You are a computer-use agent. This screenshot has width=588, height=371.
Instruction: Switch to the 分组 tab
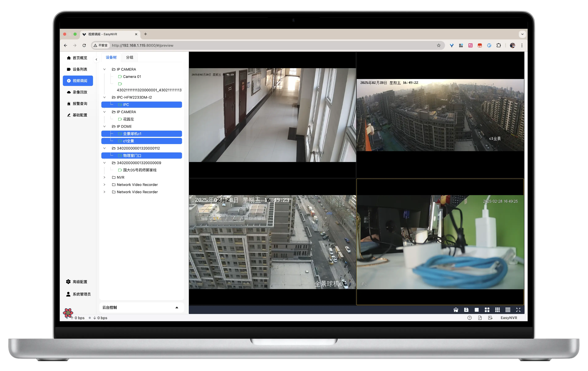click(129, 57)
